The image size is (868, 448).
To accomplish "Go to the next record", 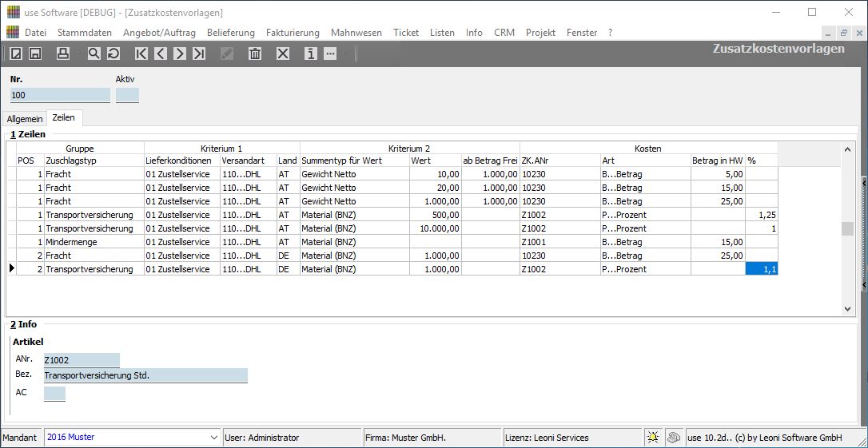I will click(x=179, y=54).
